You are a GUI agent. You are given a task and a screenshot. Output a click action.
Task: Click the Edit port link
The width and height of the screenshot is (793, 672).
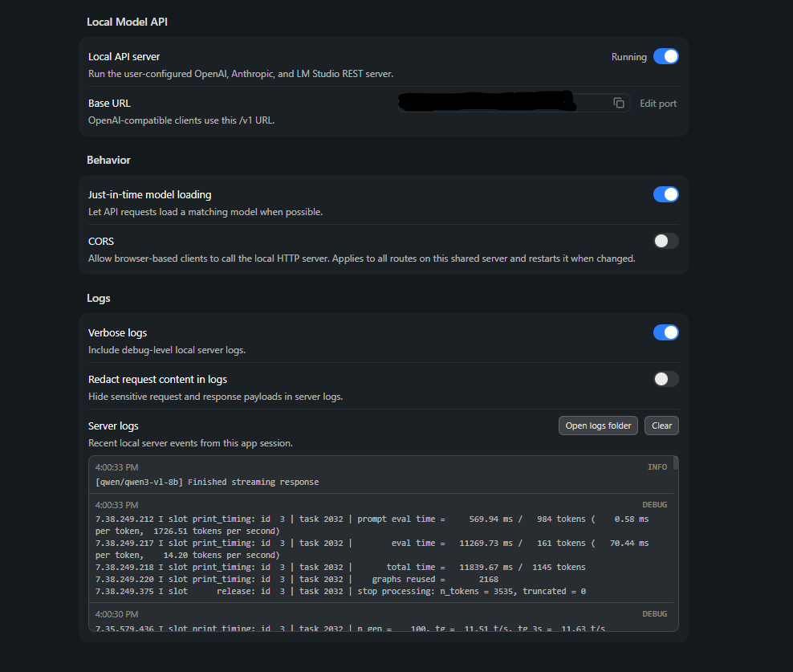click(658, 104)
